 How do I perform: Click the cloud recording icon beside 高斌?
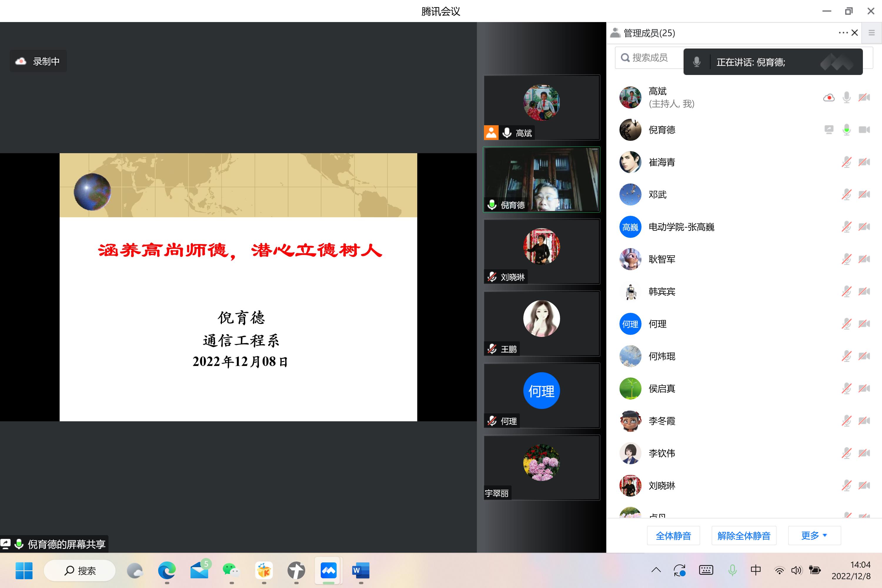829,98
